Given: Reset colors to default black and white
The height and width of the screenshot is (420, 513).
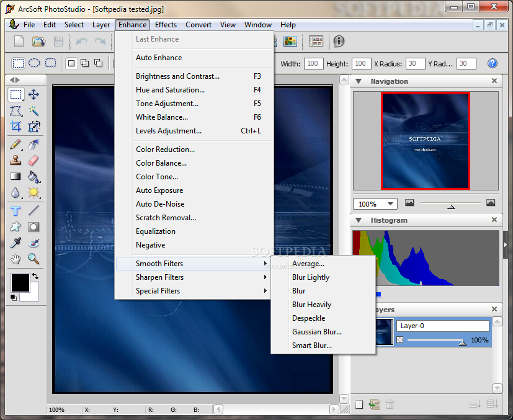Looking at the screenshot, I should [14, 298].
